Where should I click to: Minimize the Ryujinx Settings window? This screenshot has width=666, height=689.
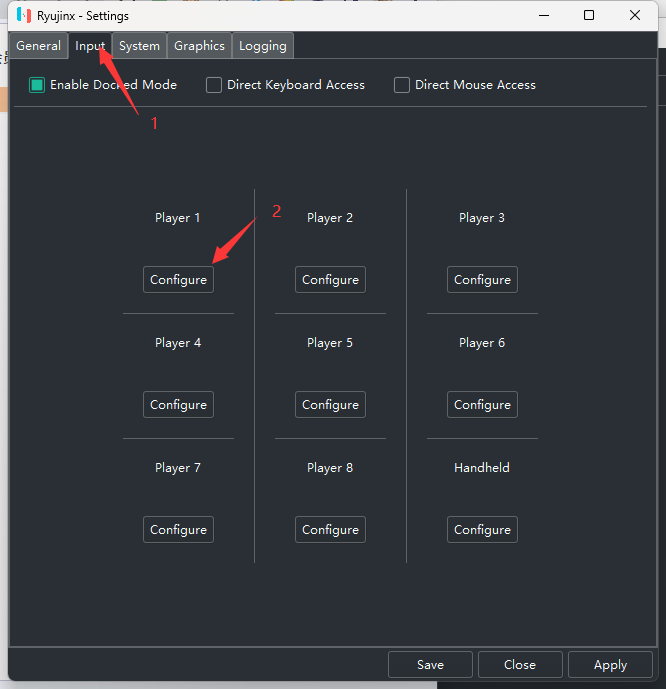(x=544, y=15)
